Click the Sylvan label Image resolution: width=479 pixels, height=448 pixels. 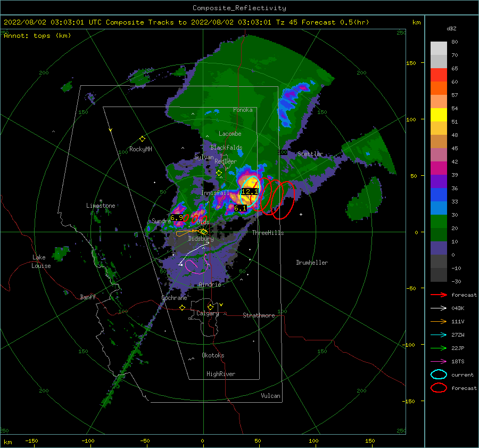[x=204, y=157]
